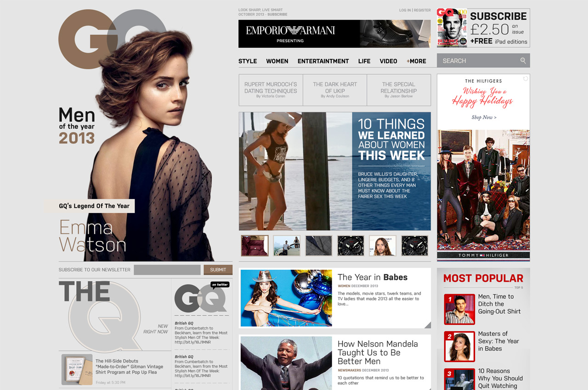Click Shop Now in Hilfiger ad
Screen dimensions: 588x390
click(484, 117)
